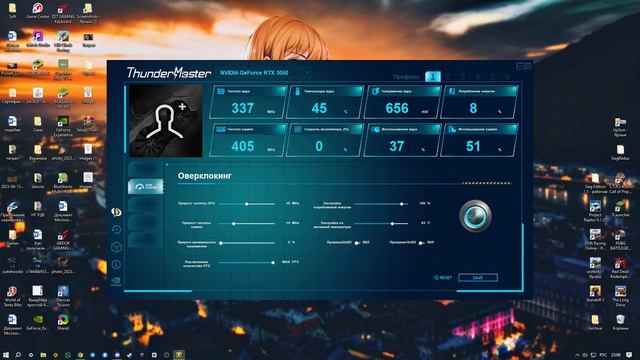
Task: Switch to profile 2 in ThunderMaster
Action: pos(448,76)
